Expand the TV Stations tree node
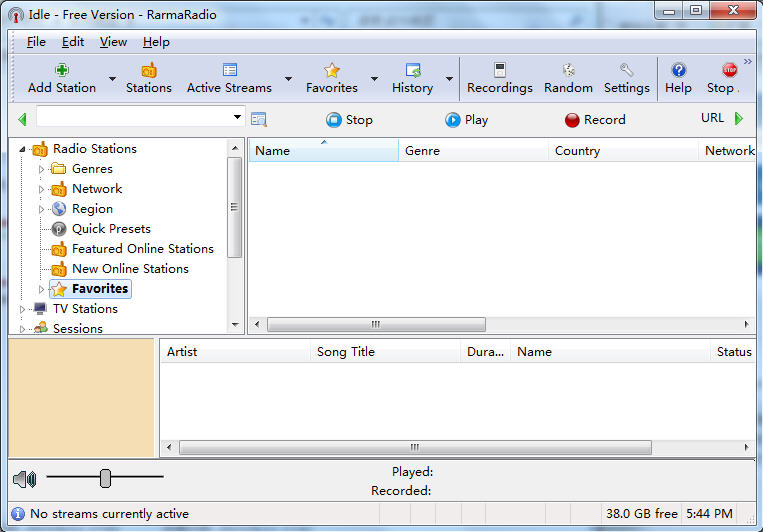The height and width of the screenshot is (532, 763). click(22, 309)
